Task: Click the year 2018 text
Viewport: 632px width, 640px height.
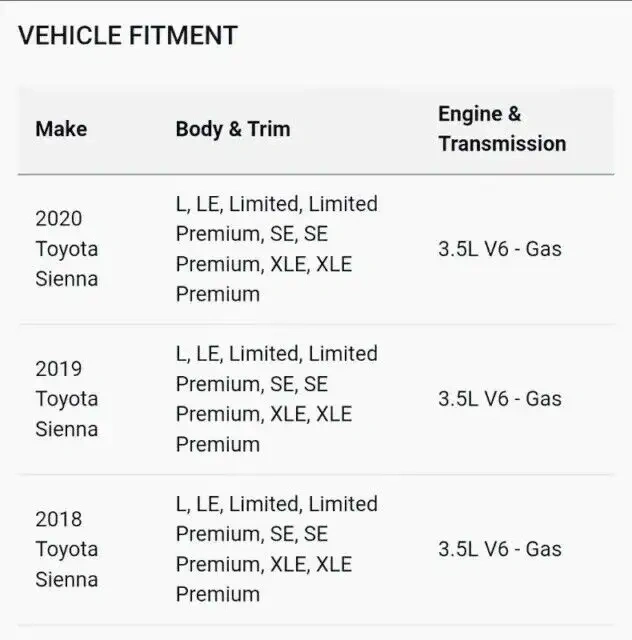Action: tap(58, 519)
